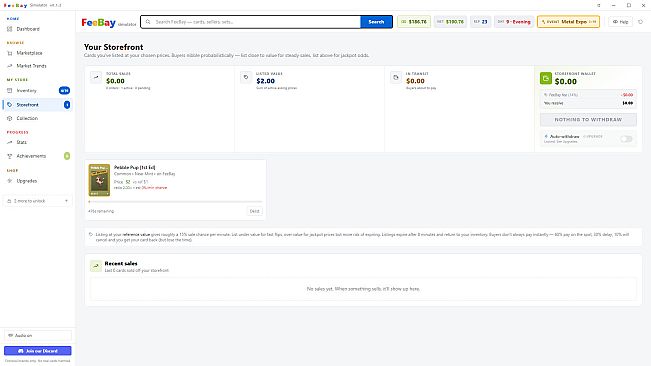Click the blue Search button
This screenshot has height=366, width=651.
click(376, 22)
